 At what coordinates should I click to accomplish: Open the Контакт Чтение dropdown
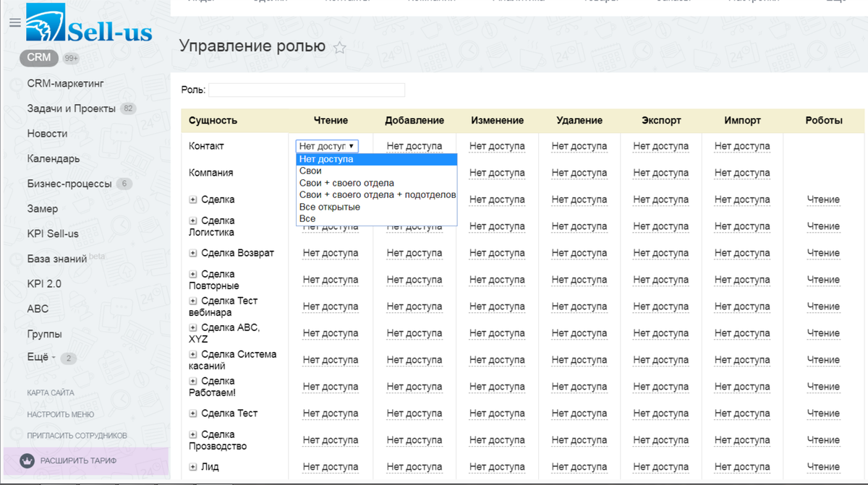327,146
